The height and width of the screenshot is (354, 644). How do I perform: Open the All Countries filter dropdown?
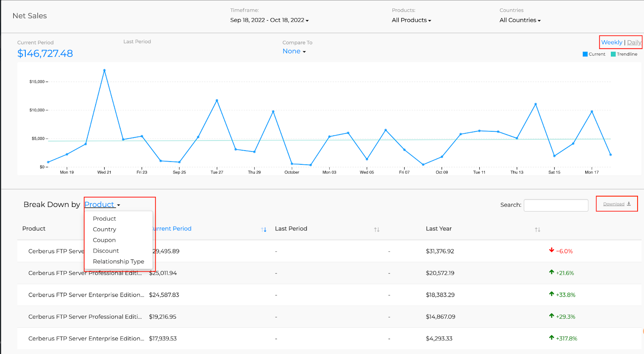(520, 20)
